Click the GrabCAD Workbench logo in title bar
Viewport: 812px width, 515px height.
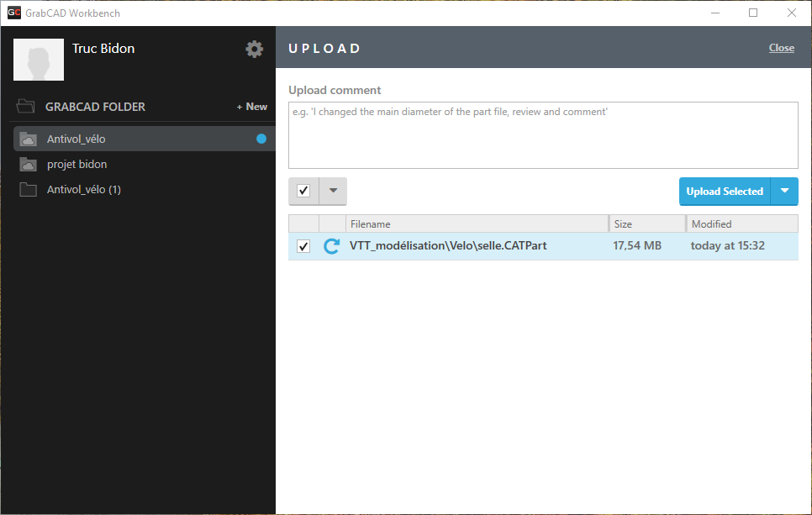(14, 13)
